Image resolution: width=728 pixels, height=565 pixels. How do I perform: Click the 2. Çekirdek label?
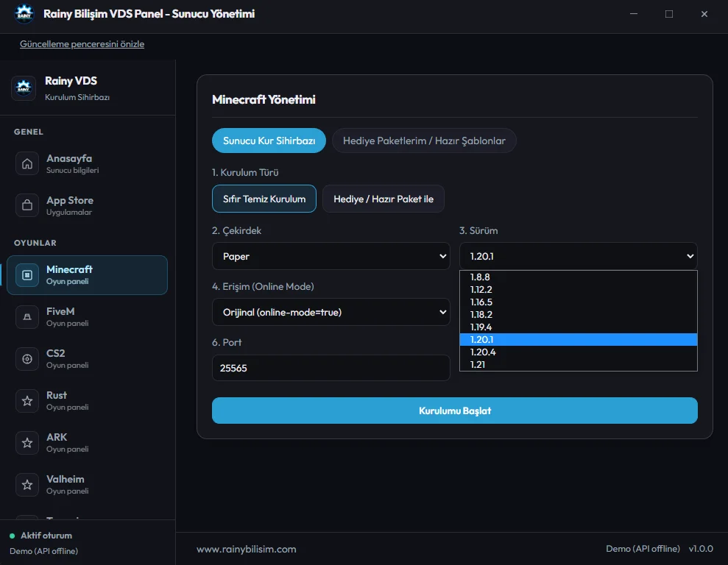pyautogui.click(x=236, y=230)
